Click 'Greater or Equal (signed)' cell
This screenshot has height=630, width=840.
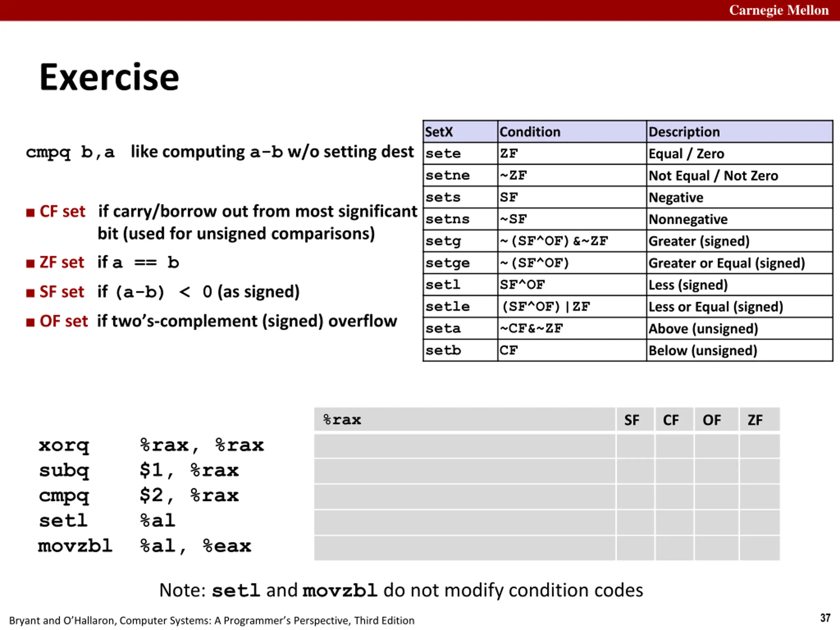coord(739,263)
